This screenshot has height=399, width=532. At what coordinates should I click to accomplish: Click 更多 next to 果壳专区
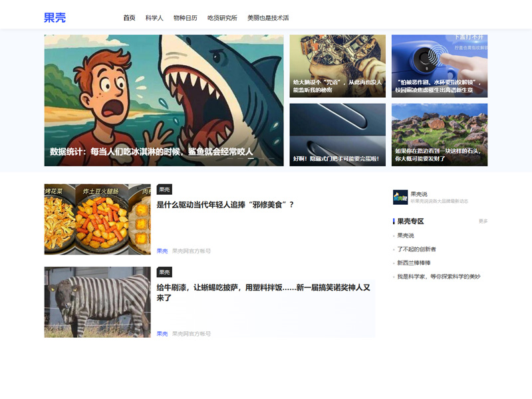484,222
